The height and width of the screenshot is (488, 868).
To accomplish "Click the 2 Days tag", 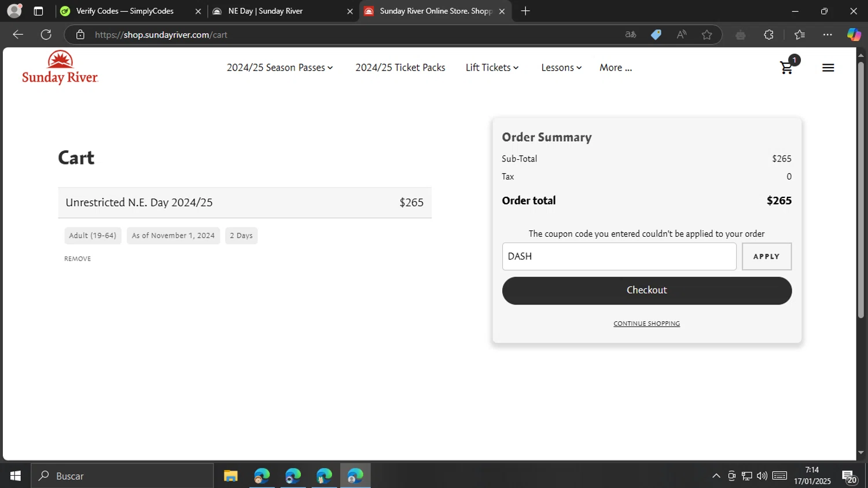I will pyautogui.click(x=241, y=236).
